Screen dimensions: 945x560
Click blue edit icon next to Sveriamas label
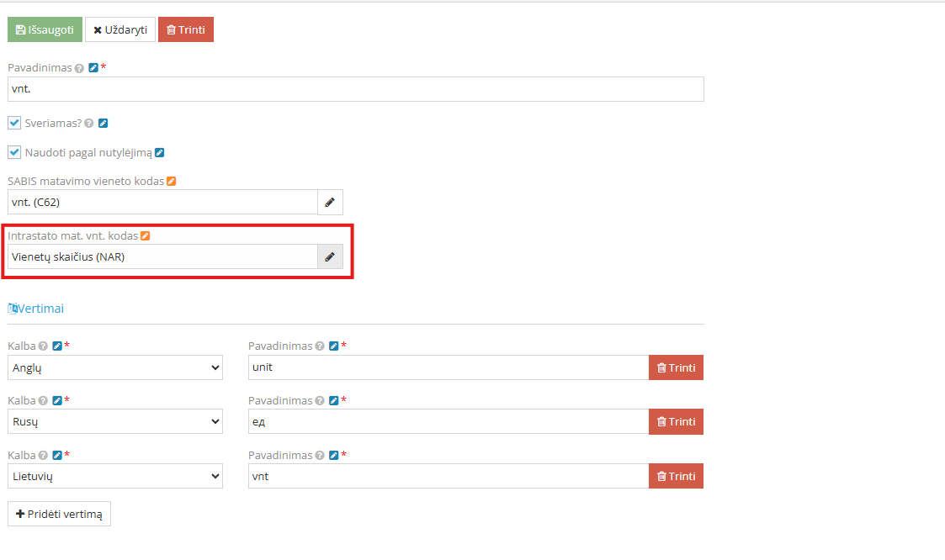[103, 123]
